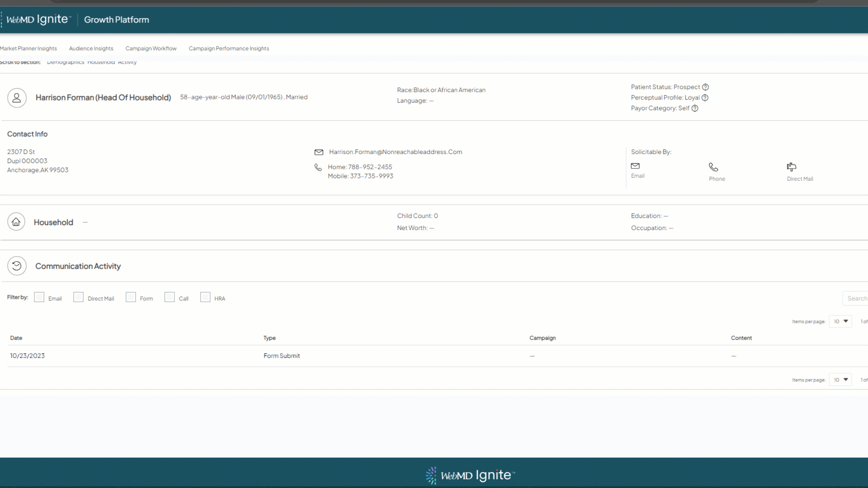Collapse the Household section
The image size is (868, 488).
click(85, 222)
